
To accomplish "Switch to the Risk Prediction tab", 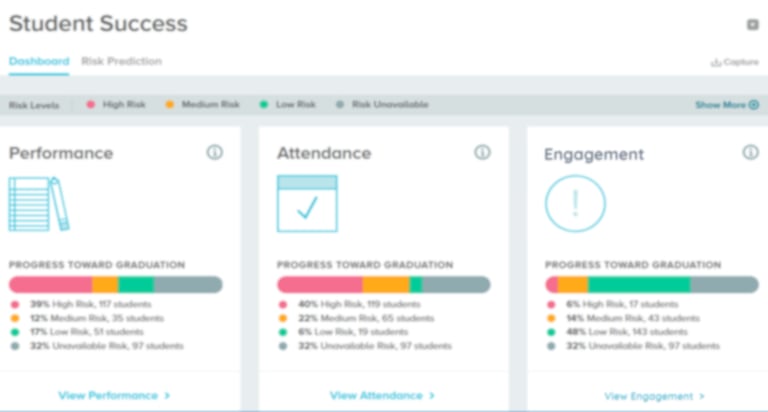I will click(121, 62).
